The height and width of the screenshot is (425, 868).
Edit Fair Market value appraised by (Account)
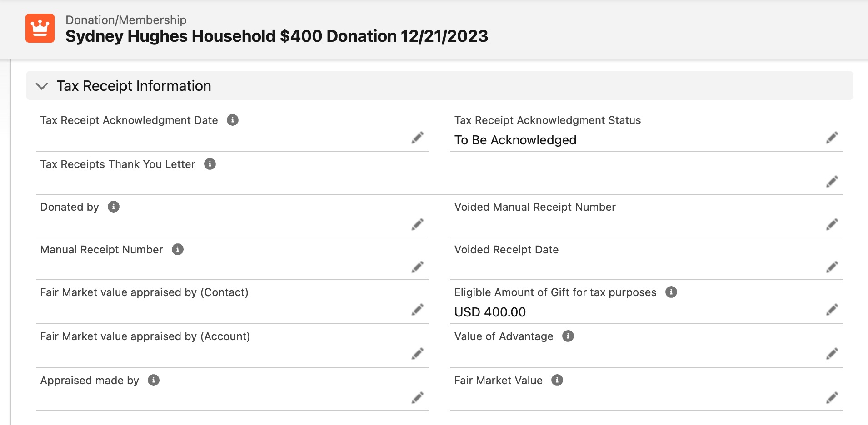click(417, 353)
